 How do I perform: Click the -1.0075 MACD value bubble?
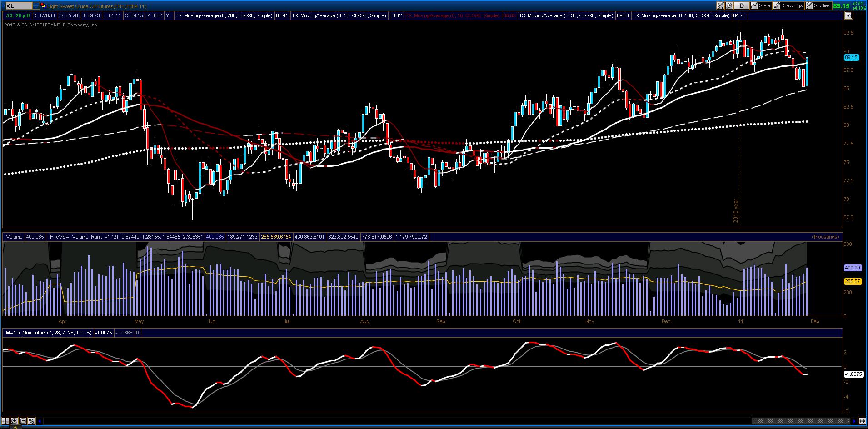point(853,374)
